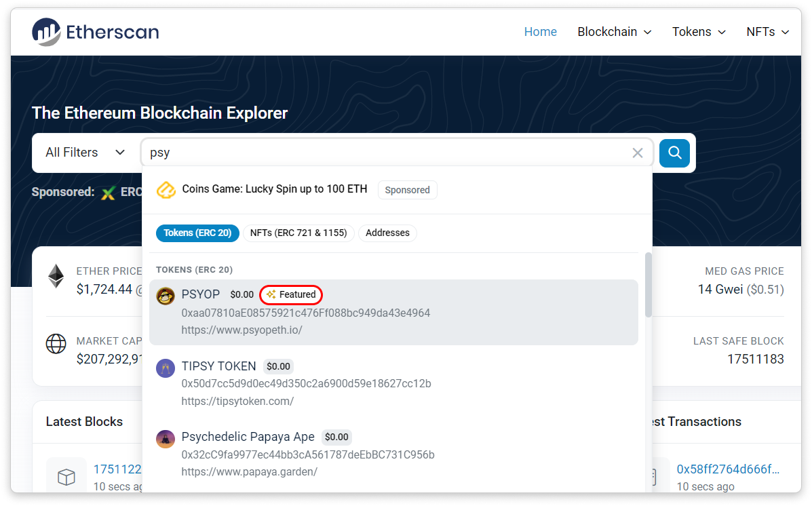Click the TIPSY TOKEN avatar icon
The height and width of the screenshot is (506, 812).
pyautogui.click(x=166, y=368)
